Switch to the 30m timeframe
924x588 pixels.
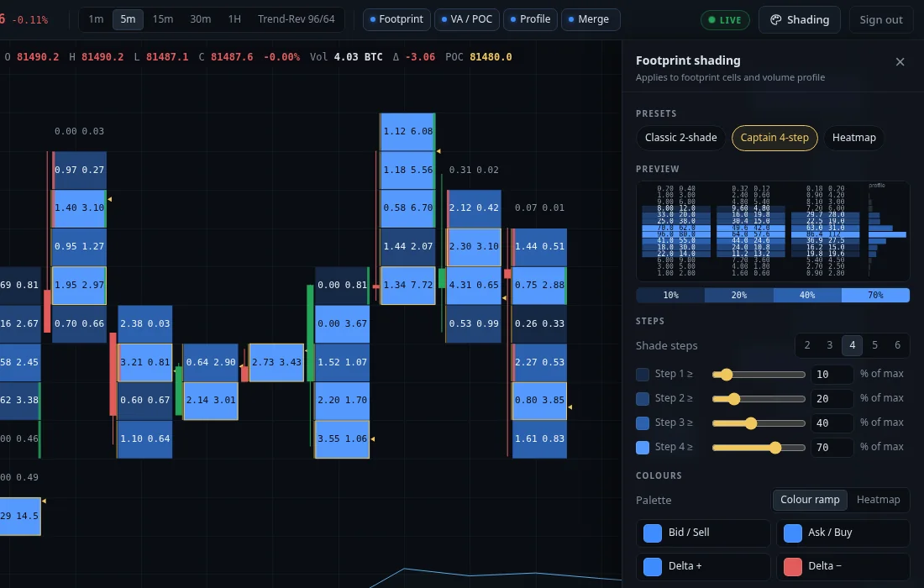201,18
